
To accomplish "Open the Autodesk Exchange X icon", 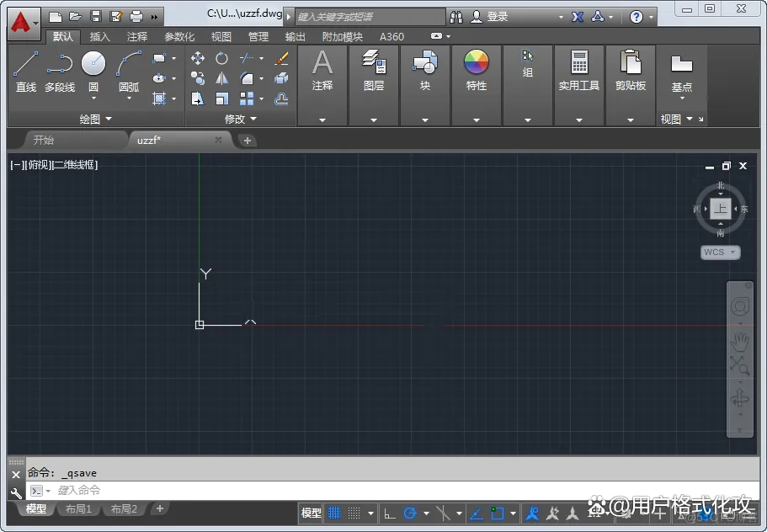I will pyautogui.click(x=578, y=17).
